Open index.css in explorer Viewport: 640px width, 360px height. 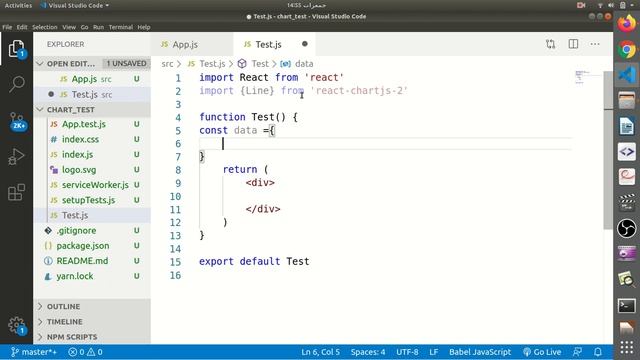[x=92, y=139]
